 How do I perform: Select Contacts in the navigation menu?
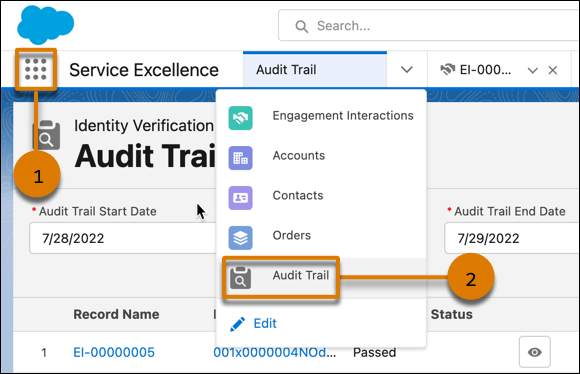click(x=321, y=198)
